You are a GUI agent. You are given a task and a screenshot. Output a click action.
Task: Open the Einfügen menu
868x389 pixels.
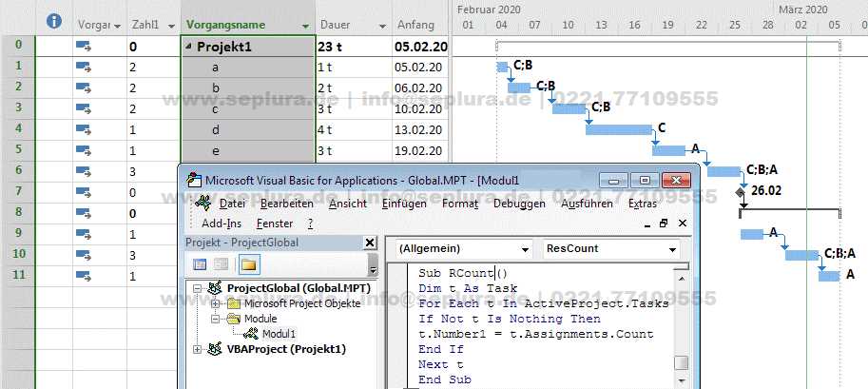404,204
